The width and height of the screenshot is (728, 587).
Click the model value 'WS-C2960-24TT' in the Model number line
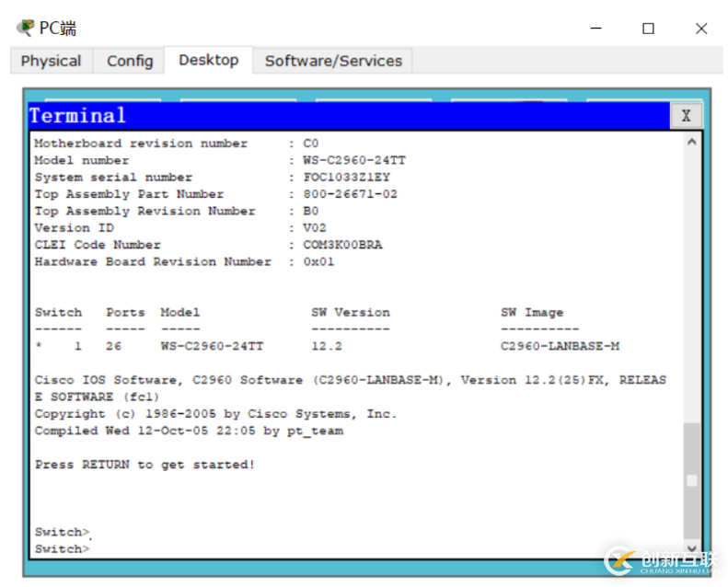coord(354,160)
